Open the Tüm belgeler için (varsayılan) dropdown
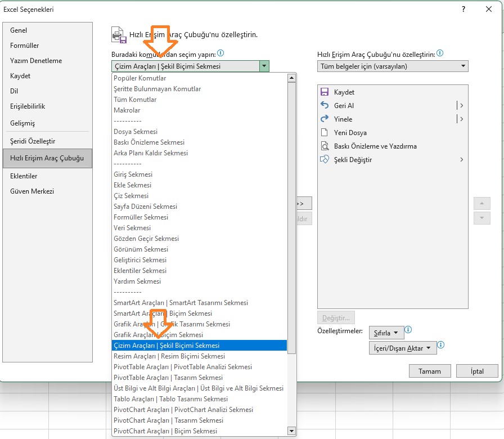The width and height of the screenshot is (504, 439). pos(393,66)
